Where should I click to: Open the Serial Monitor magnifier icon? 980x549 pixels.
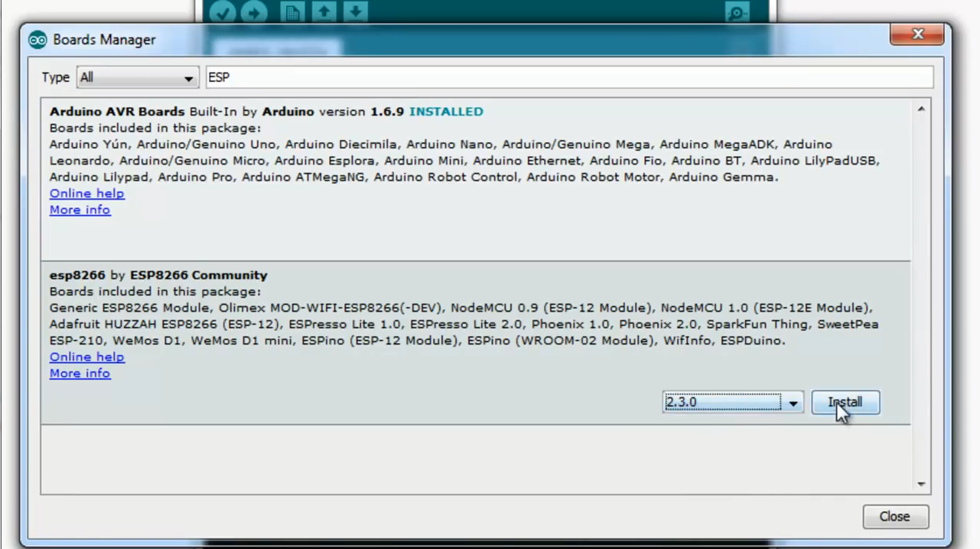[x=737, y=12]
